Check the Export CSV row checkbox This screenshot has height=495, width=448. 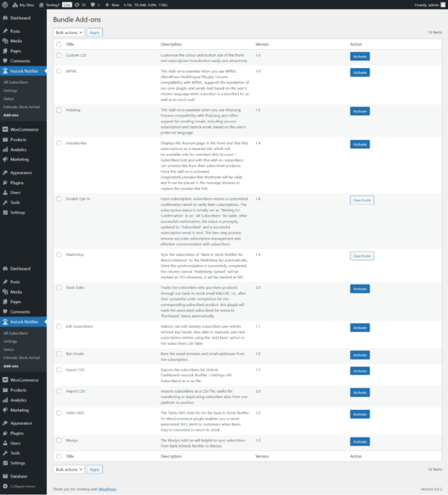59,370
